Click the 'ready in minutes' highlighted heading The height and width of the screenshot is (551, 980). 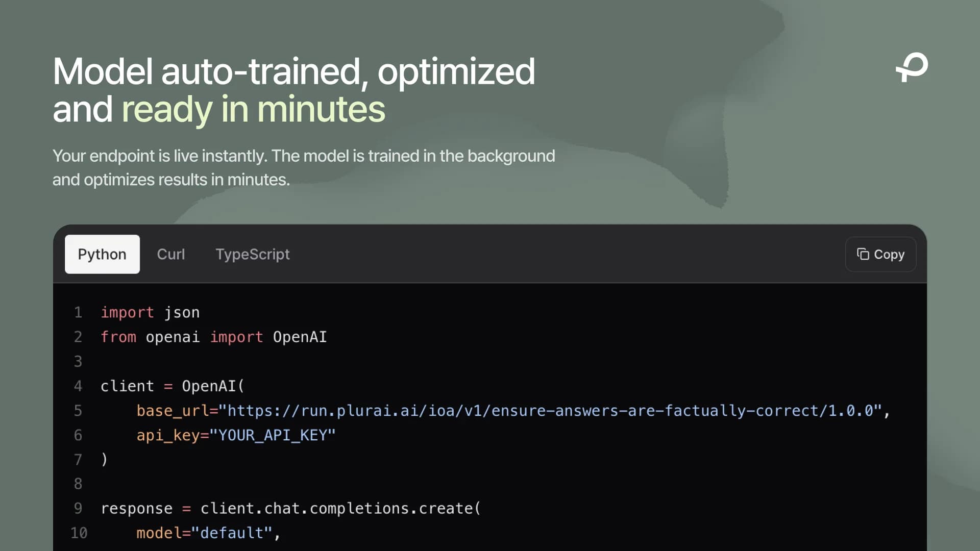254,110
